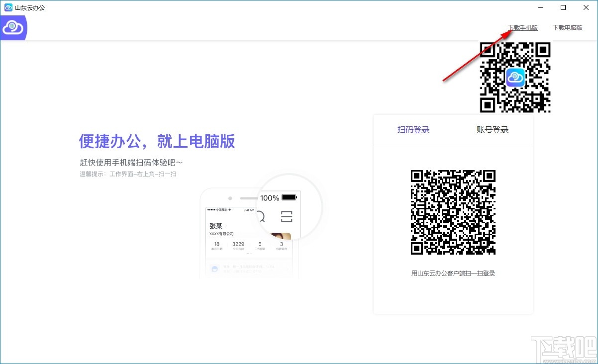Click the chat message icon on the phone mockup card
Screen dimensions: 598x364
(214, 269)
